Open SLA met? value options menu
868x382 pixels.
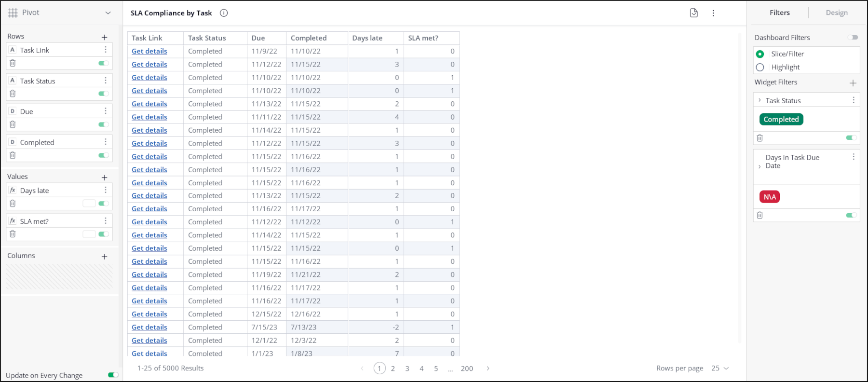click(x=106, y=221)
